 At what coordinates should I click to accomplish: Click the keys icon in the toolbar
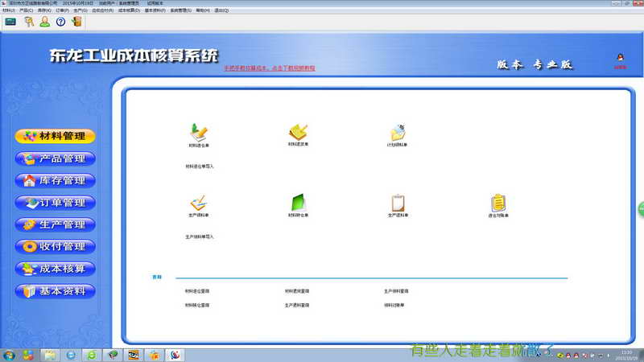[x=29, y=22]
